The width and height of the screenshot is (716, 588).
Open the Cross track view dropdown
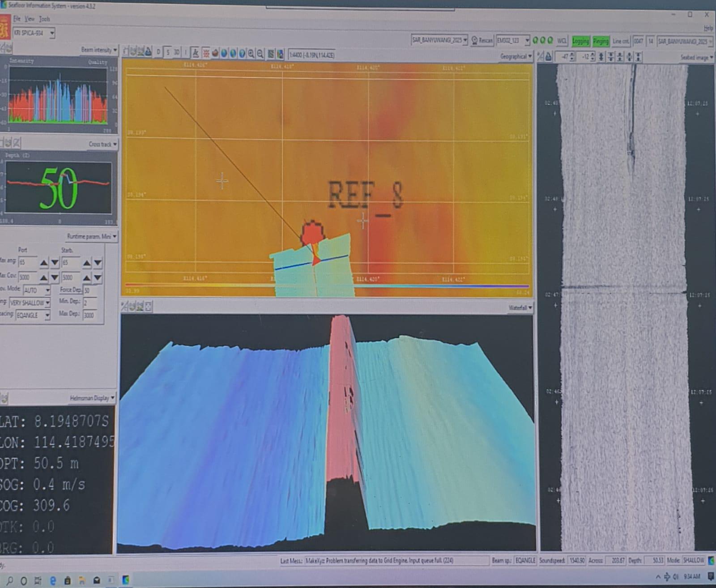[102, 144]
